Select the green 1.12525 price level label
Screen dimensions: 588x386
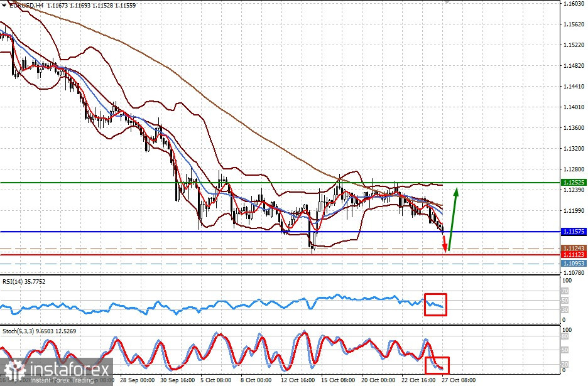574,183
